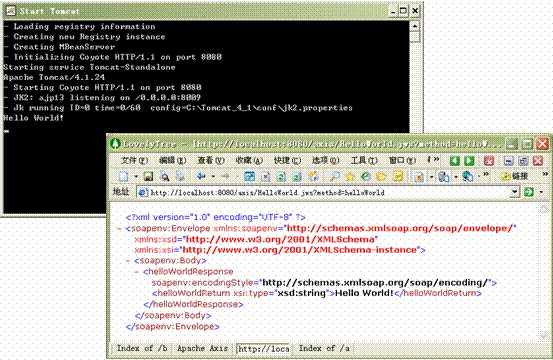Click the red X Stop loading icon
Screen dimensions: 553x360
click(x=265, y=176)
